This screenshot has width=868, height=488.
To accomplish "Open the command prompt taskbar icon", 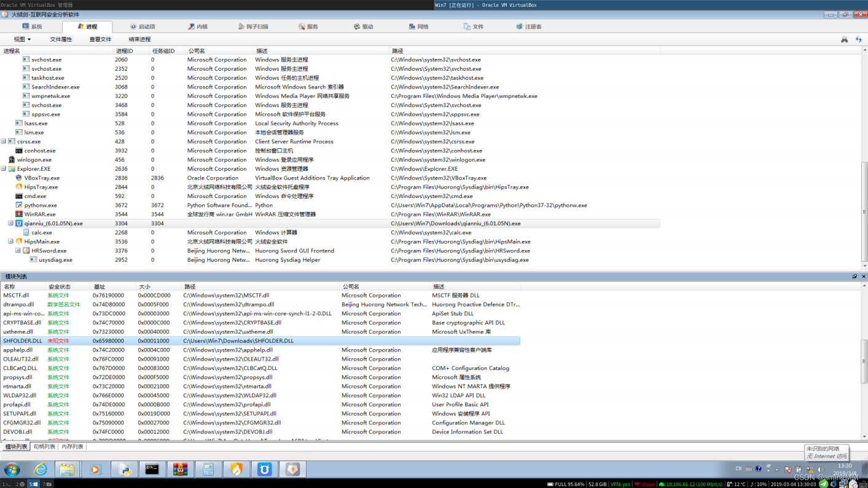I will tap(152, 470).
